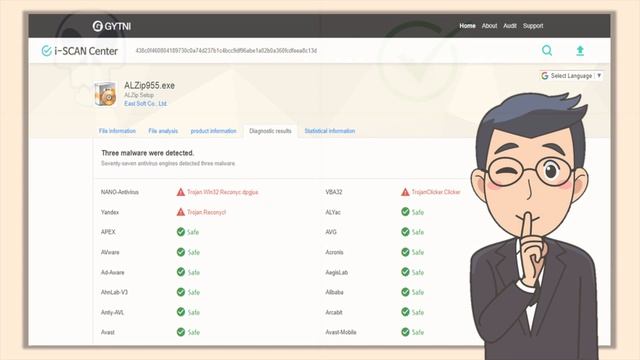Click the green check icon for ALYac

click(405, 211)
